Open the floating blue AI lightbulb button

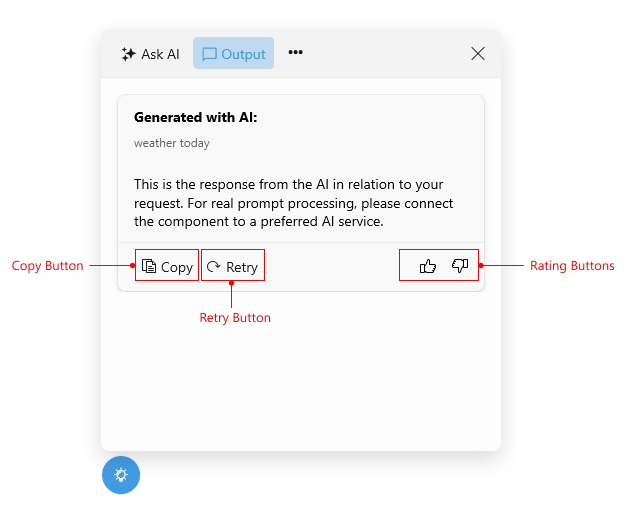click(x=121, y=474)
